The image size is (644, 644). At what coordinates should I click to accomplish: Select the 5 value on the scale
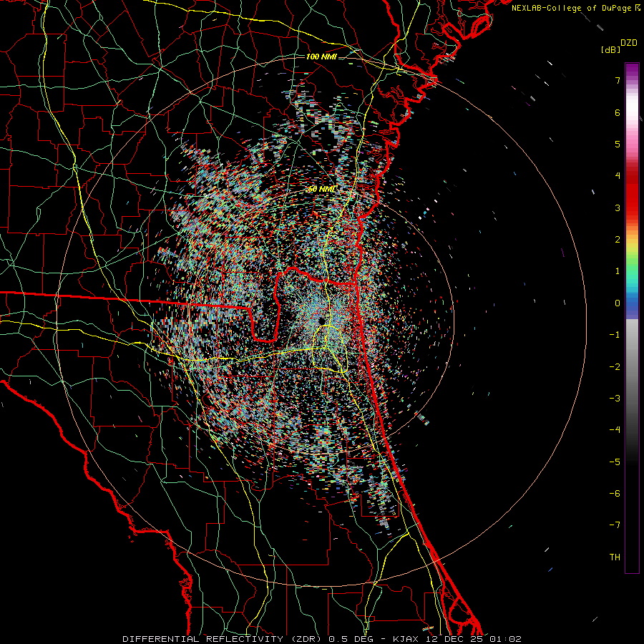click(x=617, y=144)
